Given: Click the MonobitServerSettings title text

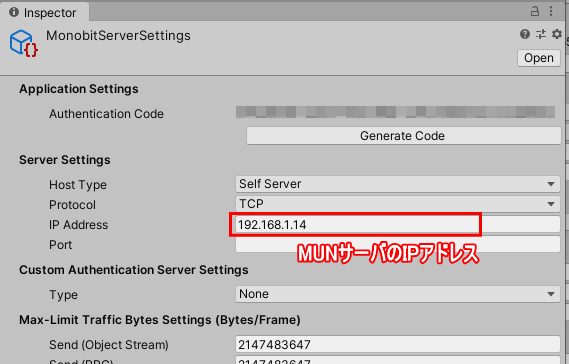Looking at the screenshot, I should click(118, 36).
